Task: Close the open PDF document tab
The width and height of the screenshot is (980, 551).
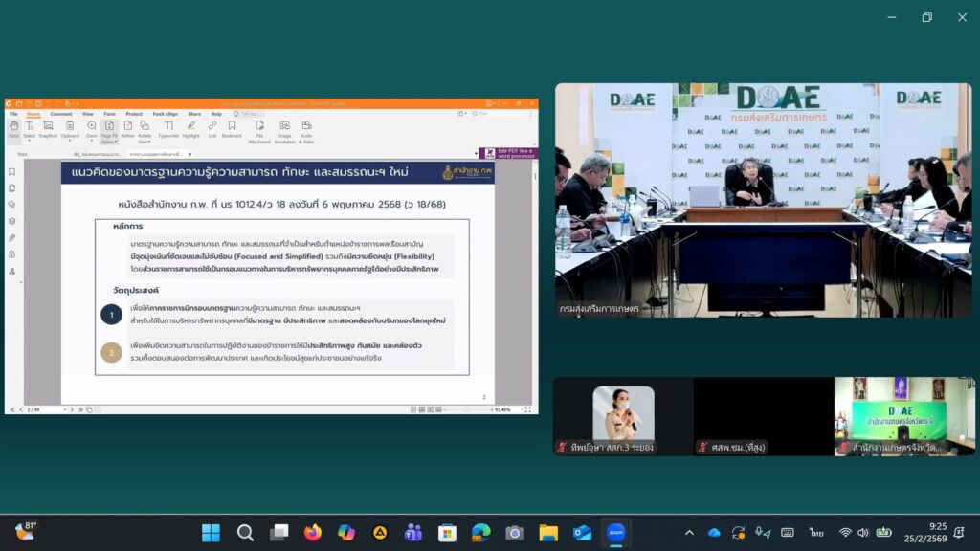Action: (x=189, y=154)
